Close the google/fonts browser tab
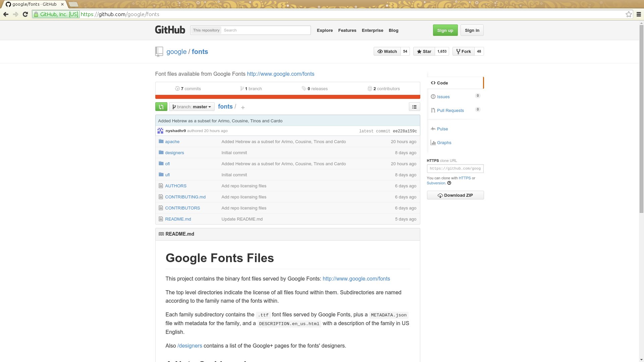 click(x=62, y=4)
